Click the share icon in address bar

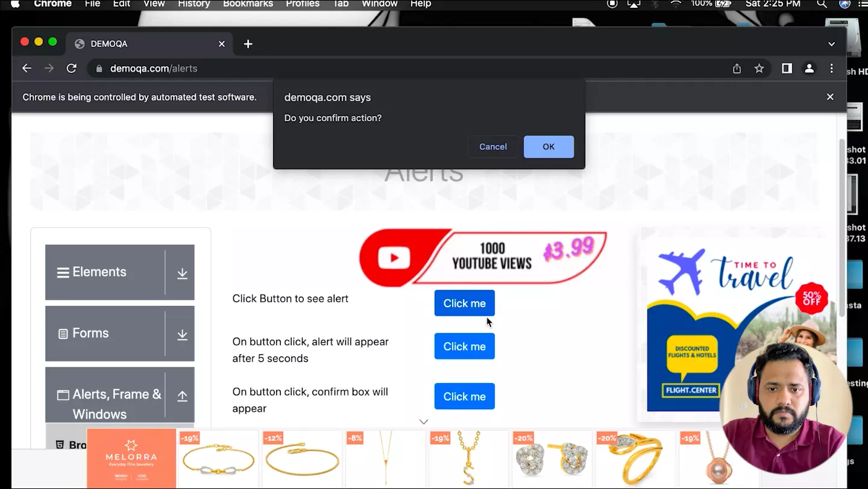[x=737, y=69]
